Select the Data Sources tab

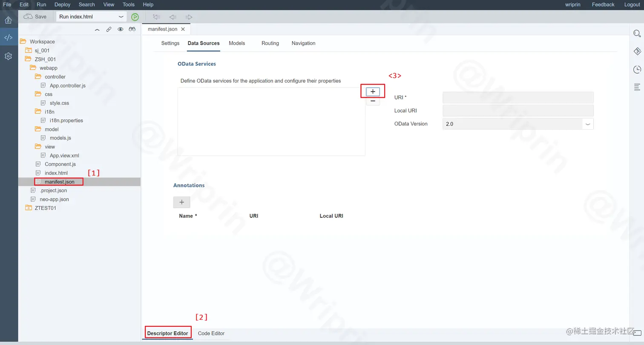(204, 43)
